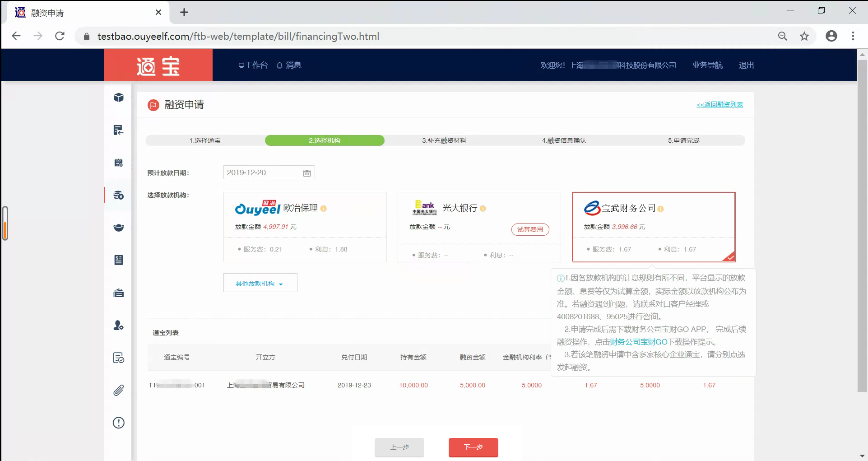Click the 通宝 logo in header
This screenshot has height=461, width=868.
(158, 65)
